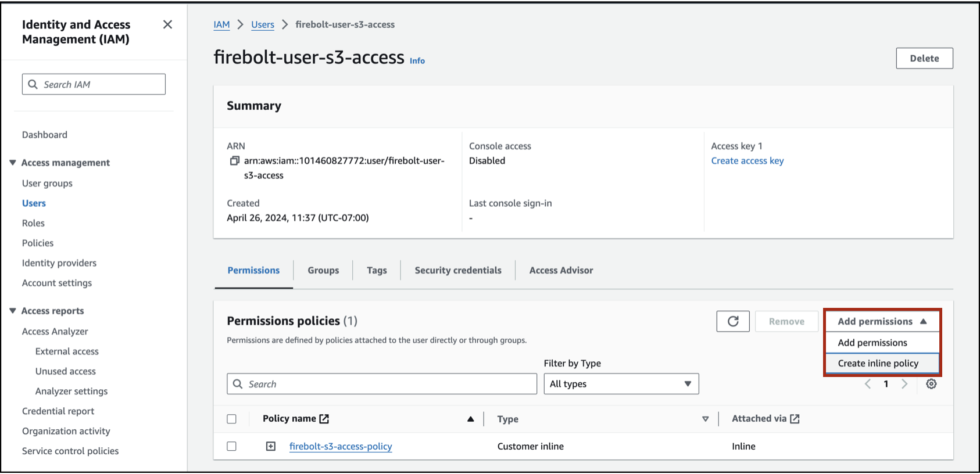Sort by Policy name ascending arrow

[470, 419]
